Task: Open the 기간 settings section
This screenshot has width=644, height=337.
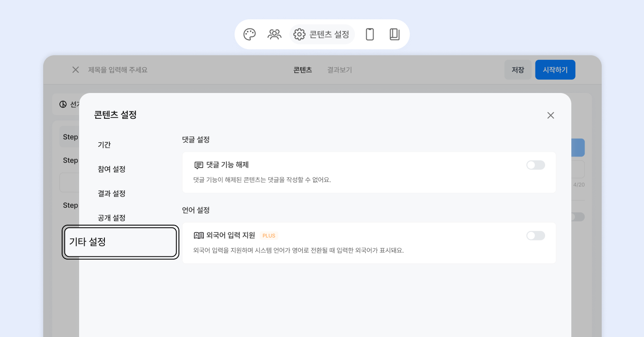Action: (104, 145)
